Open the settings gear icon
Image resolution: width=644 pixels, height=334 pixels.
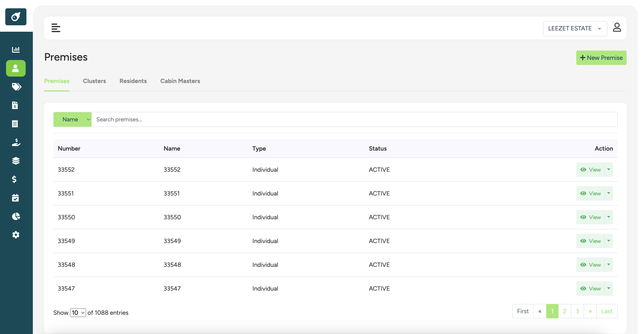pos(16,235)
